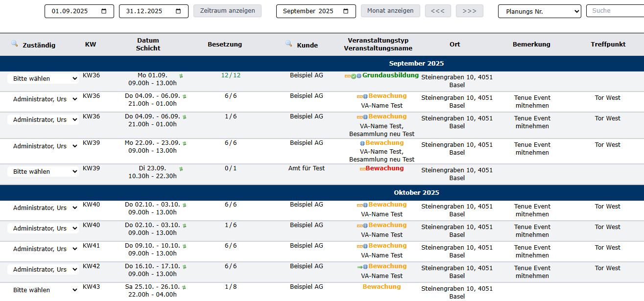The image size is (644, 301).
Task: Open calendar picker on 31.12.2025 end date
Action: [179, 11]
